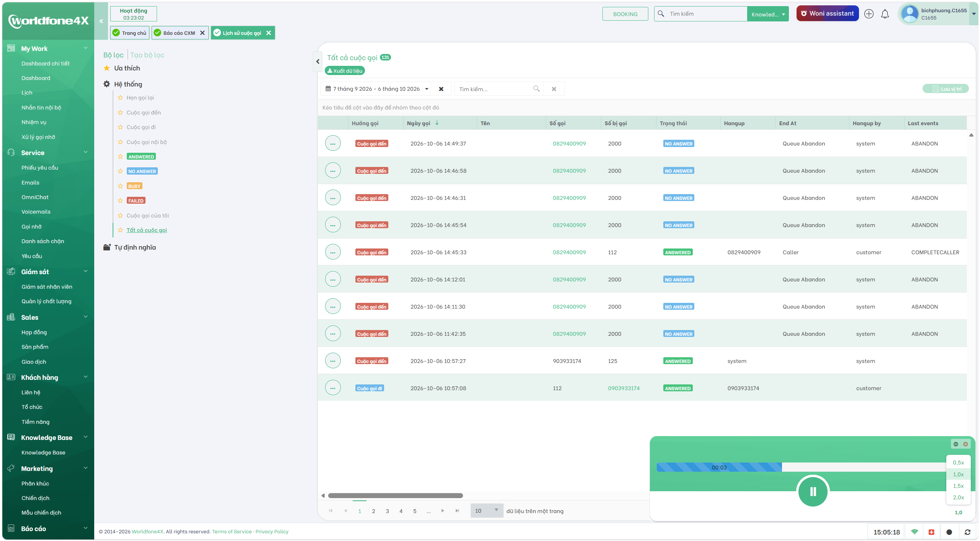980x541 pixels.
Task: Minimize the audio player panel
Action: [955, 444]
